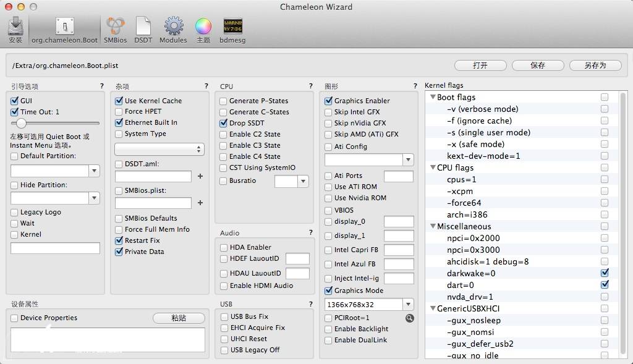Open the SMBios toolbar icon
Image resolution: width=633 pixels, height=364 pixels.
click(115, 28)
